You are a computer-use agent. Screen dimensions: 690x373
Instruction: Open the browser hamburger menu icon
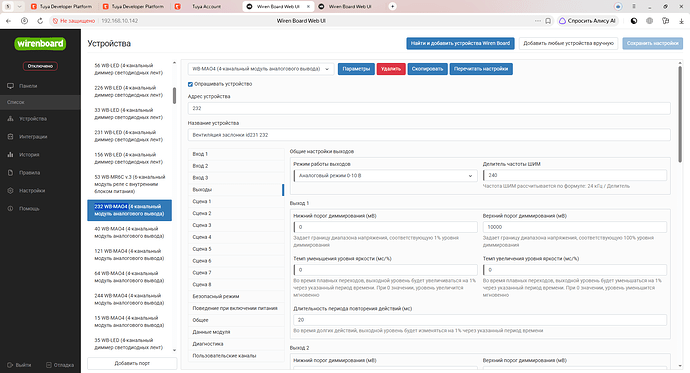click(x=634, y=7)
